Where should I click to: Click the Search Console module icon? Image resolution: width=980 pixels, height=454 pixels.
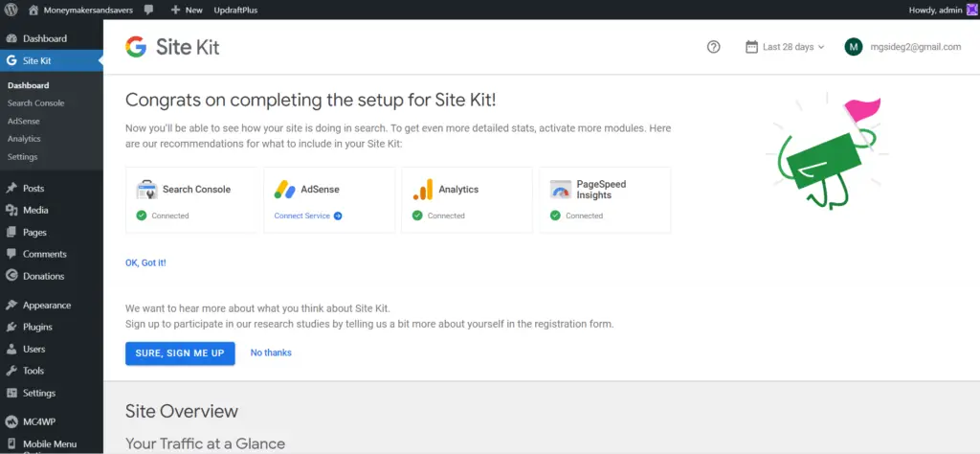(146, 190)
